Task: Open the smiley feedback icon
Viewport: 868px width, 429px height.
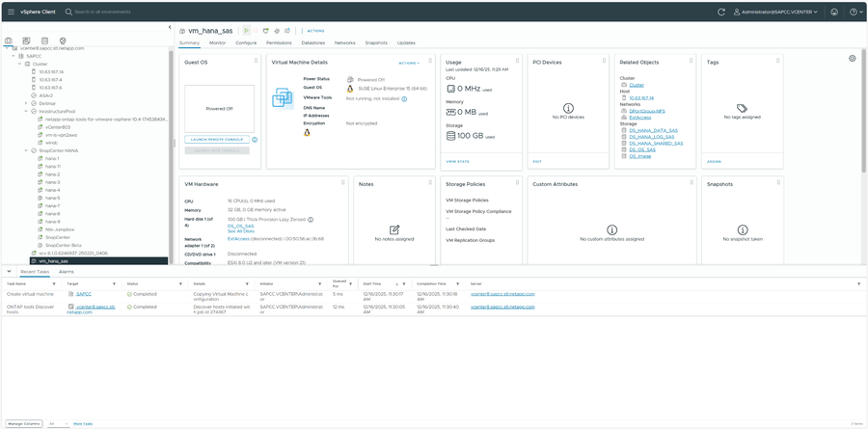Action: [x=834, y=12]
